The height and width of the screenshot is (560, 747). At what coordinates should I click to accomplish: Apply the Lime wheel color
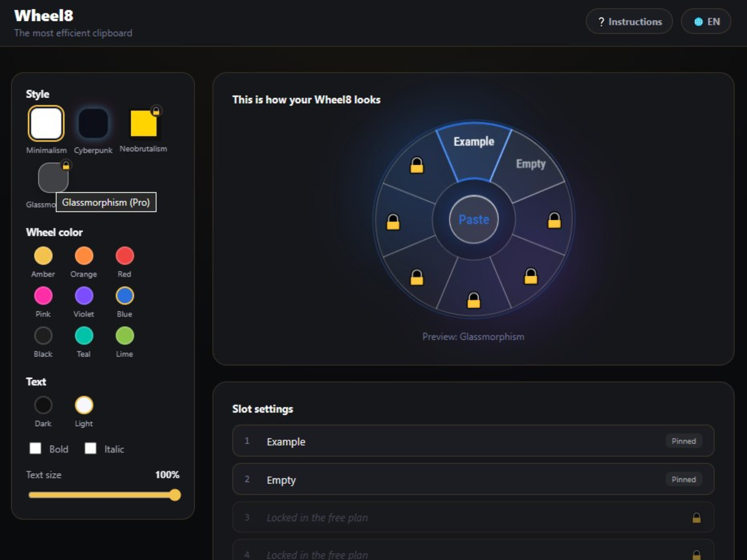[125, 336]
